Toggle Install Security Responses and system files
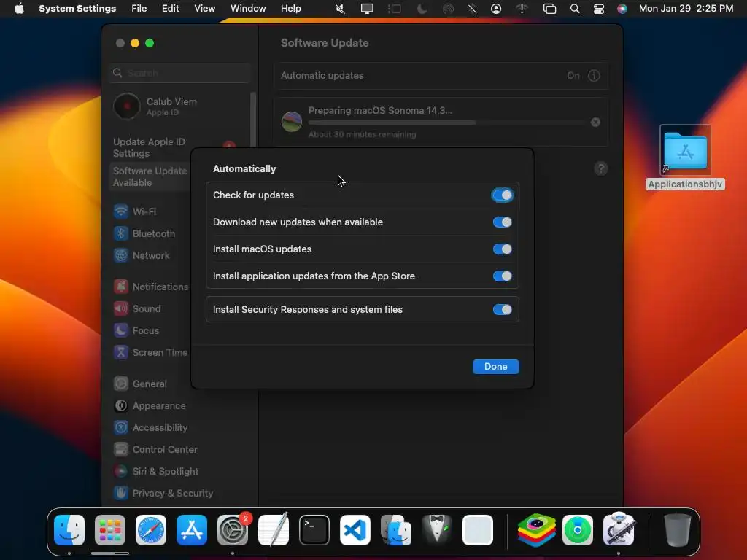 coord(502,309)
